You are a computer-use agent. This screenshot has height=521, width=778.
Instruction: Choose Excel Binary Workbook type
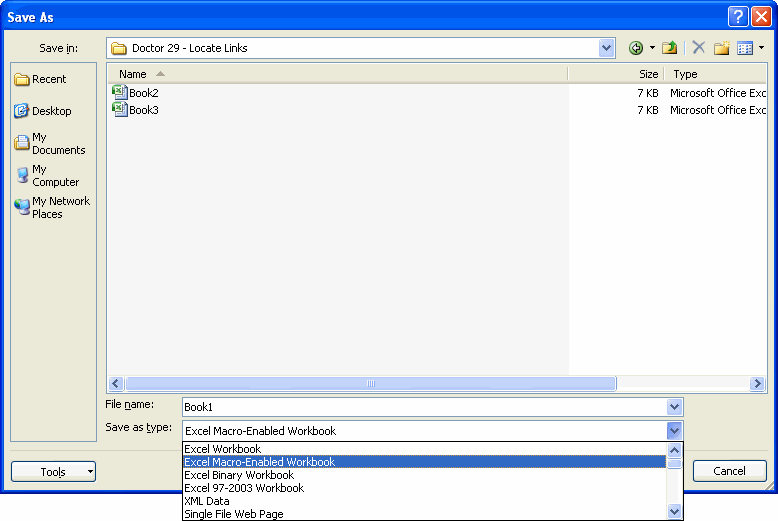pos(424,475)
